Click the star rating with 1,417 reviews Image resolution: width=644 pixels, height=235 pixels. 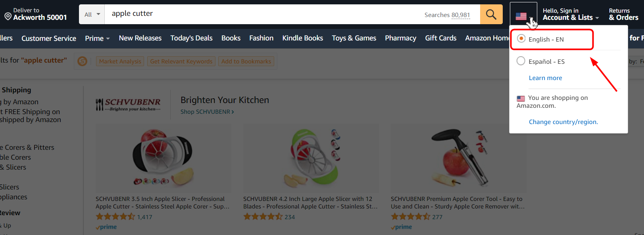point(115,217)
